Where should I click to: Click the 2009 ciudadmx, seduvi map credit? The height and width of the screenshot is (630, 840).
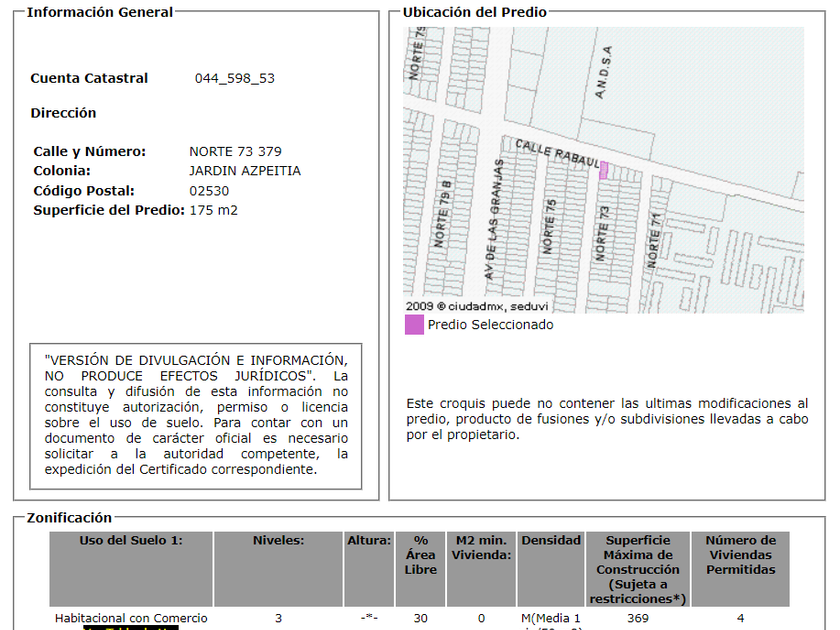click(x=477, y=306)
